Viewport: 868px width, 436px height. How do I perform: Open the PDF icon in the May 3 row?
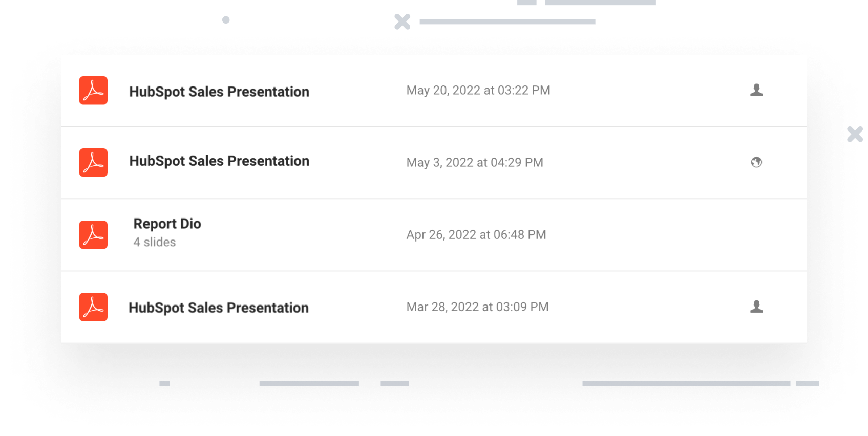point(93,163)
